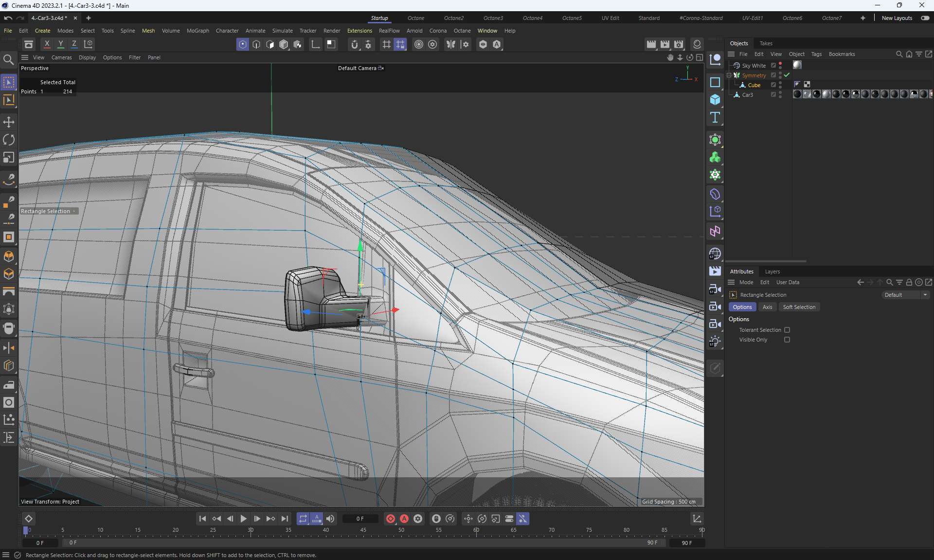Image resolution: width=934 pixels, height=560 pixels.
Task: Click frame 45 on the timeline ruler
Action: pyautogui.click(x=363, y=530)
